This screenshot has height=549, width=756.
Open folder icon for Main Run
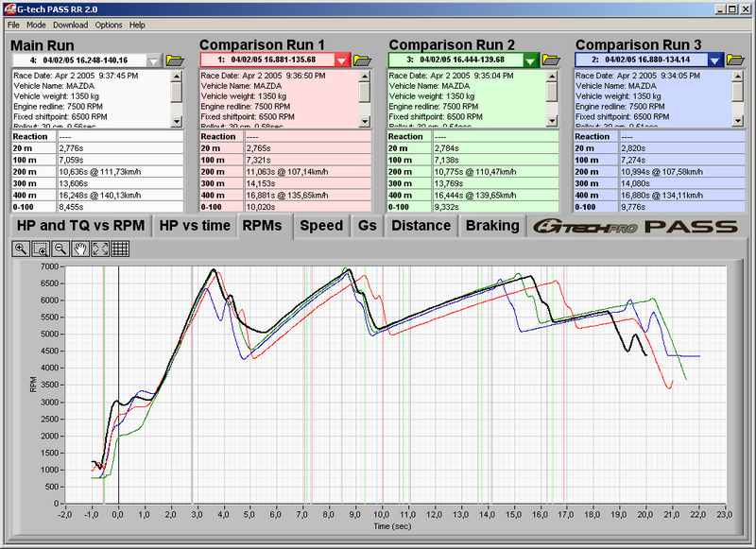[x=175, y=60]
